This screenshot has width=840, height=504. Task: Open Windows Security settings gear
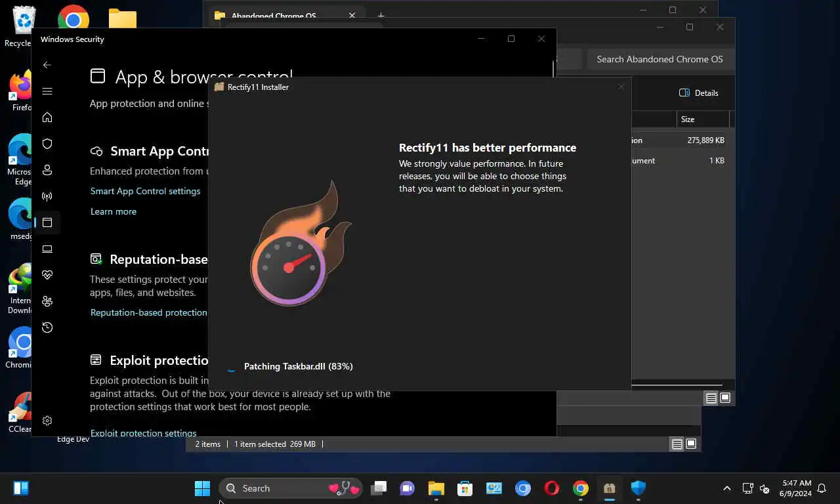tap(47, 421)
